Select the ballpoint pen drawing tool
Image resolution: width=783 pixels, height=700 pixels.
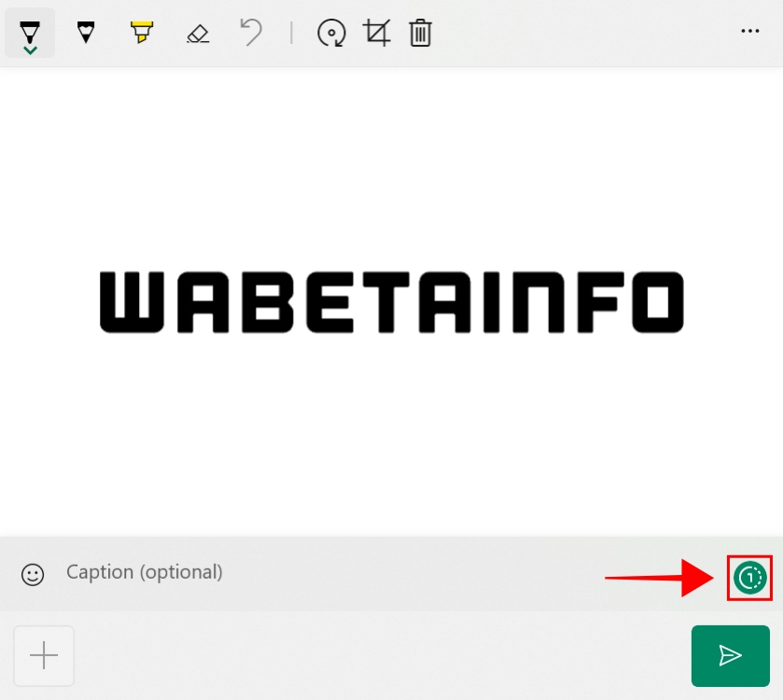click(x=30, y=33)
